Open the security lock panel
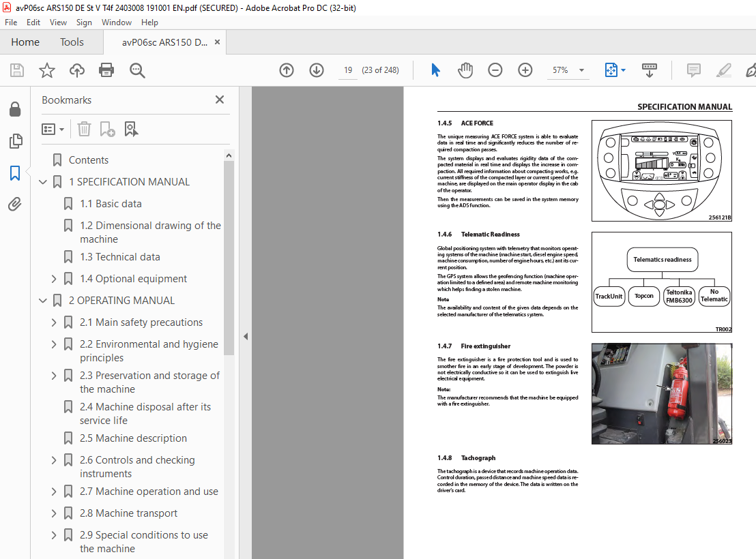Screen dimensions: 756x559 tap(15, 109)
